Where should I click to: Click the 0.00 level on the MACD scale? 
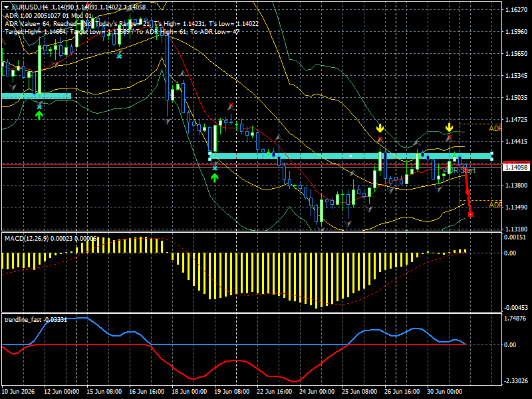click(510, 253)
